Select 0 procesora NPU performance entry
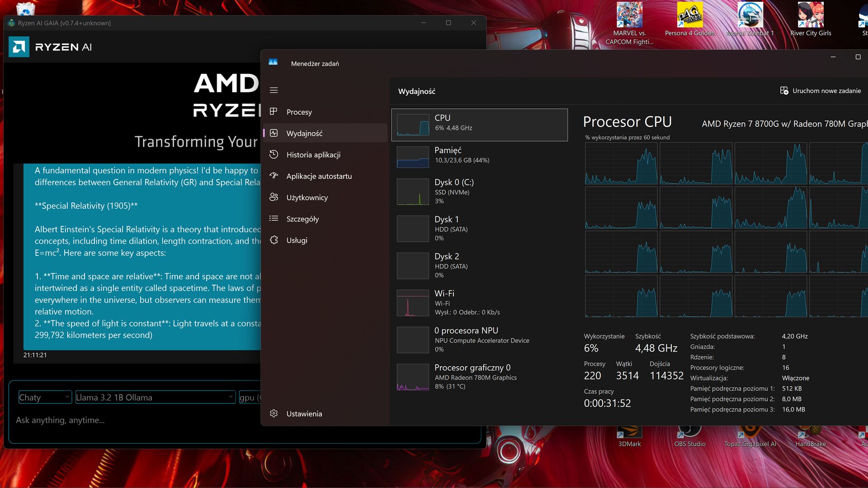 tap(479, 339)
